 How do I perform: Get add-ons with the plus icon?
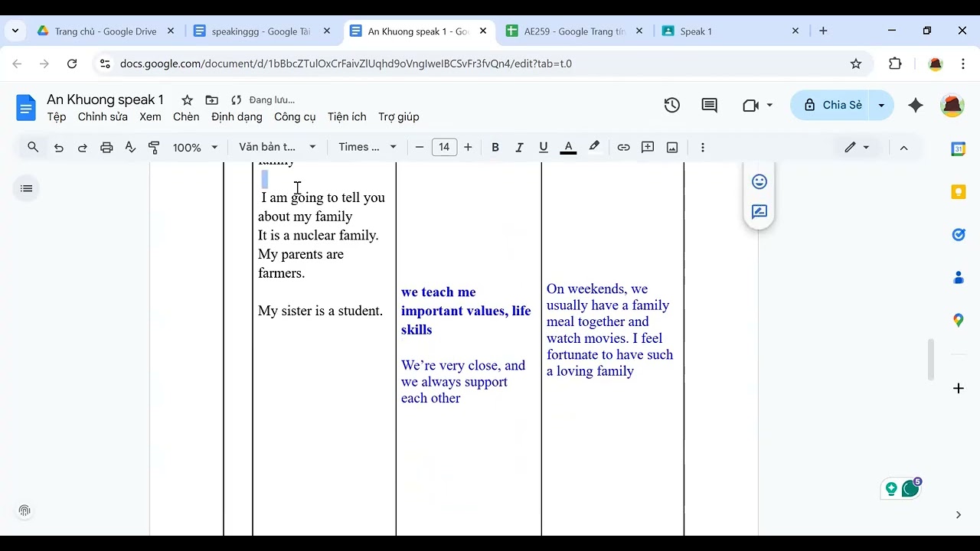pos(959,389)
